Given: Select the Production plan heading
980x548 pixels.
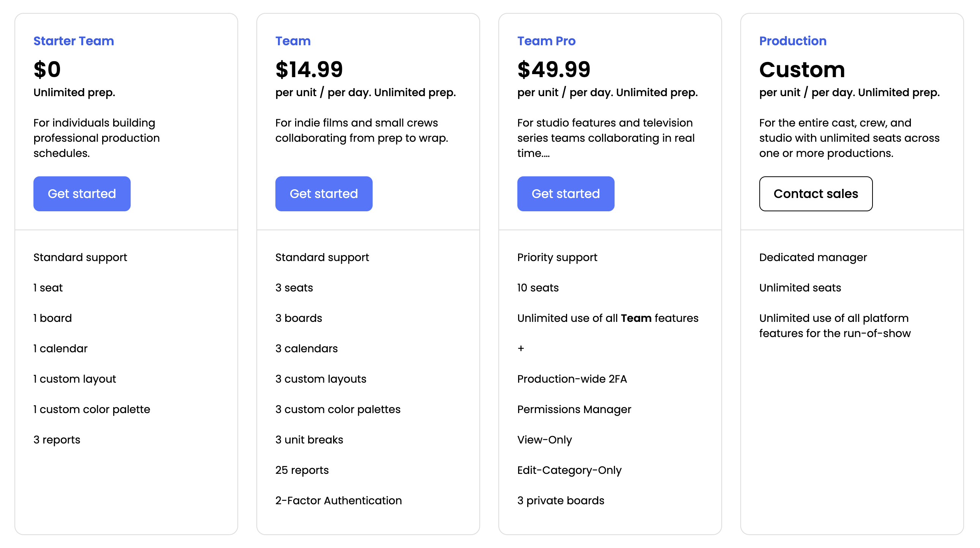Looking at the screenshot, I should click(793, 41).
